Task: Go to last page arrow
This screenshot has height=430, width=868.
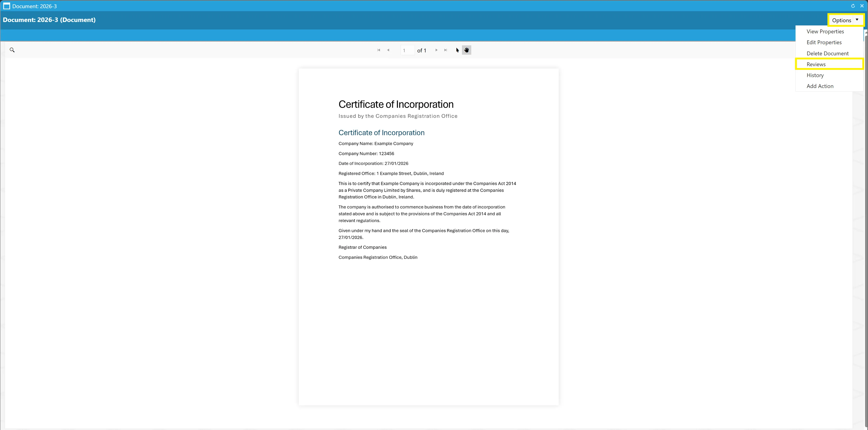Action: 445,50
